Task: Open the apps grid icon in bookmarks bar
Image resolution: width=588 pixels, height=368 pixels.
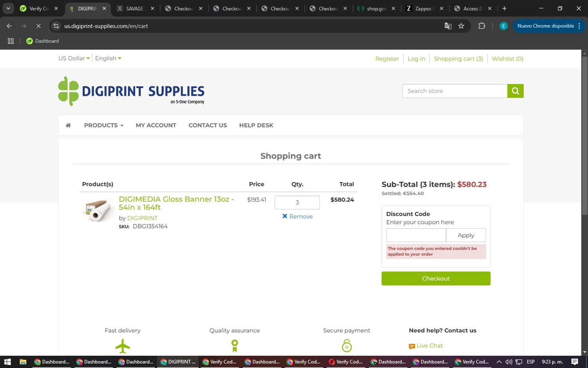Action: [x=11, y=41]
